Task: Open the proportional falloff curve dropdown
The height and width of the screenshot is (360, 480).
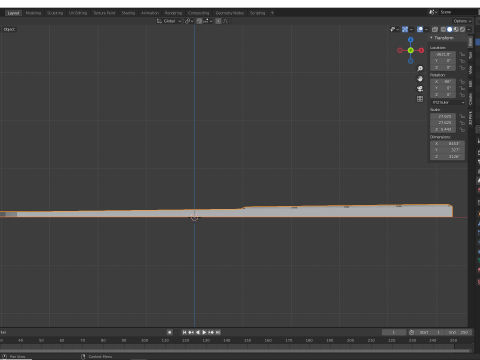Action: click(227, 21)
